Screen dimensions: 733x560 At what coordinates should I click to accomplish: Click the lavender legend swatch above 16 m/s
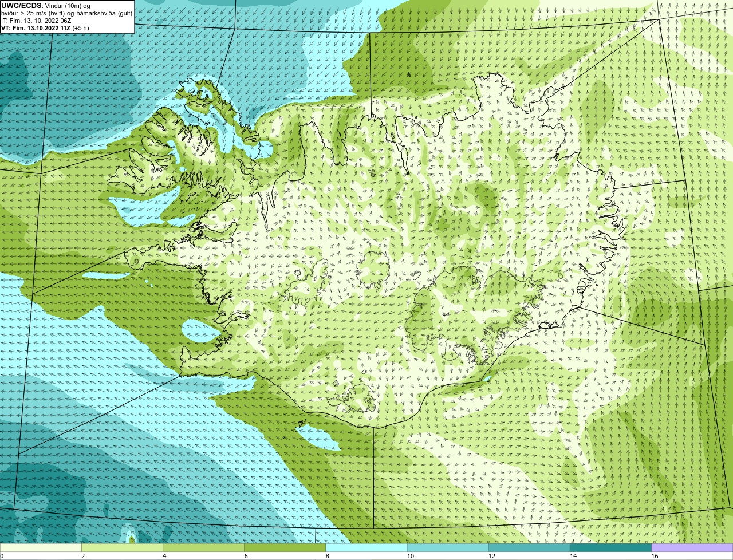[692, 548]
